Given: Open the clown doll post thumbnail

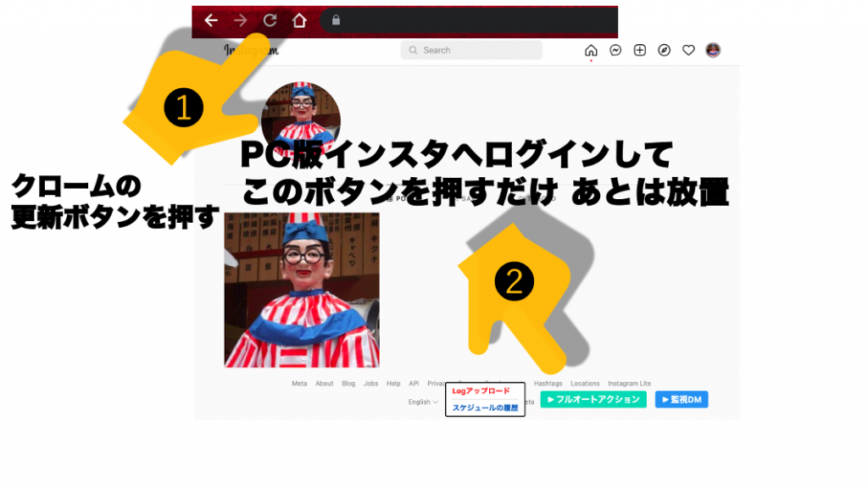Looking at the screenshot, I should [x=302, y=290].
